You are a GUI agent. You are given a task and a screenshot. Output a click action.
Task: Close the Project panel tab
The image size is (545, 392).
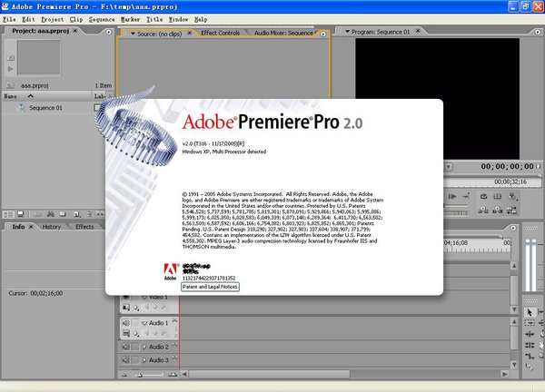point(74,31)
